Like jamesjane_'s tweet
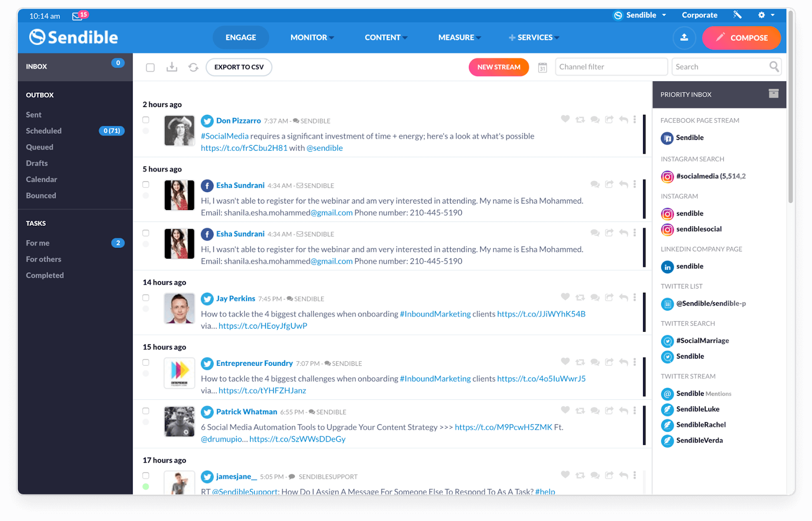This screenshot has width=812, height=521. click(x=565, y=475)
